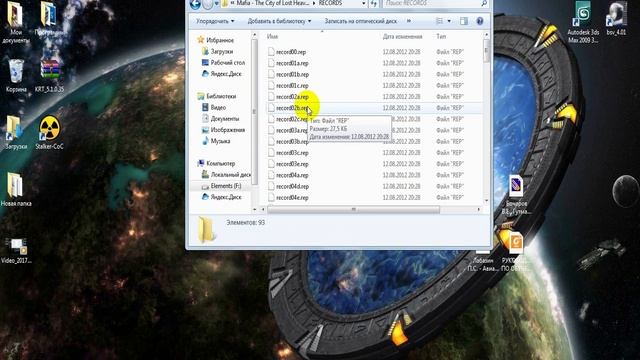Click RECORDS segment in address bar

coord(330,3)
